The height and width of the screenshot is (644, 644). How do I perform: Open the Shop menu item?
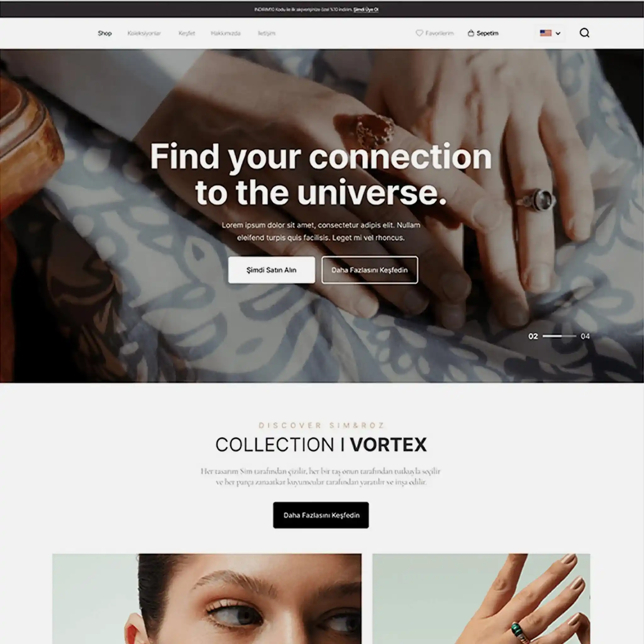(105, 33)
